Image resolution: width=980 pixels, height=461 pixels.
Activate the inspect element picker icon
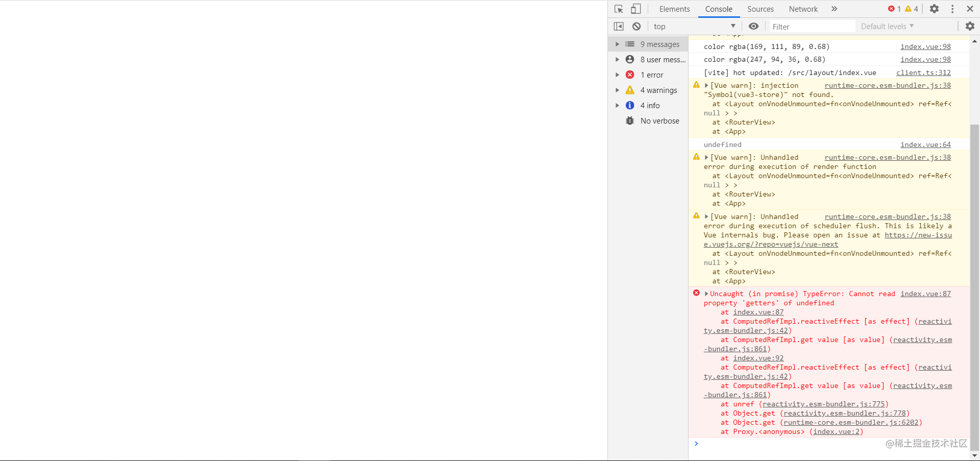point(619,9)
